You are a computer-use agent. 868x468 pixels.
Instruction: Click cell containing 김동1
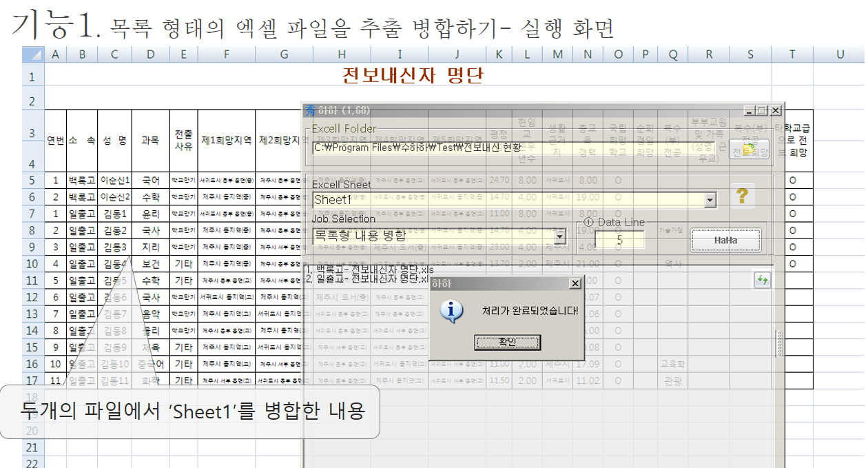pos(114,214)
